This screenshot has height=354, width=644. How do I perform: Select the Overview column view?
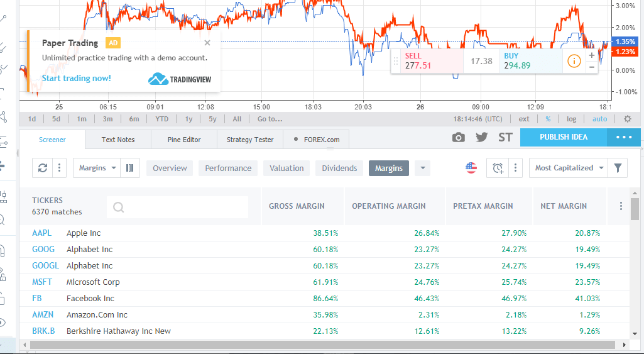pyautogui.click(x=170, y=168)
